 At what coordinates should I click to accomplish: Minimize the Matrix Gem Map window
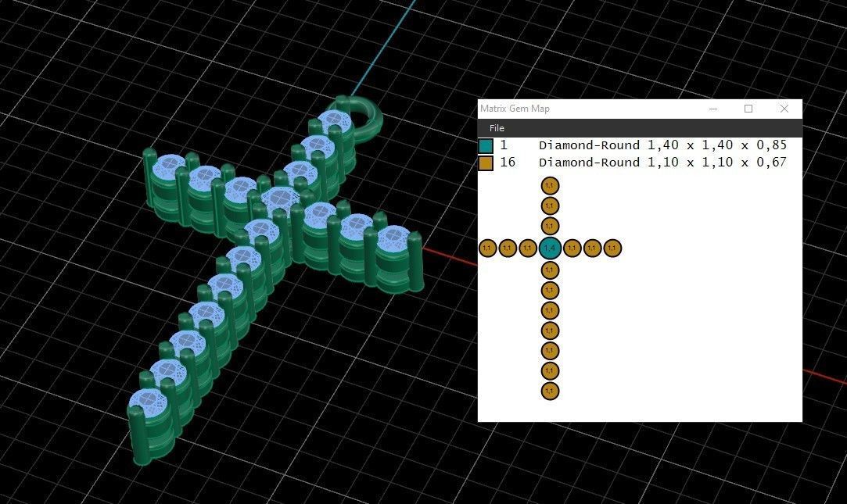point(713,109)
